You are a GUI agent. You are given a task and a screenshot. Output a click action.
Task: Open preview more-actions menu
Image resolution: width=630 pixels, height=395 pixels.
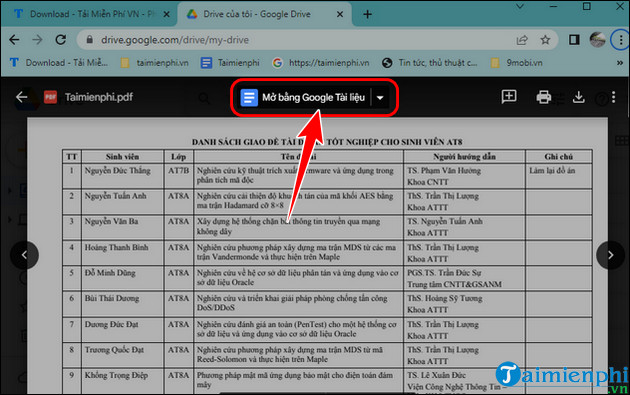(x=613, y=97)
